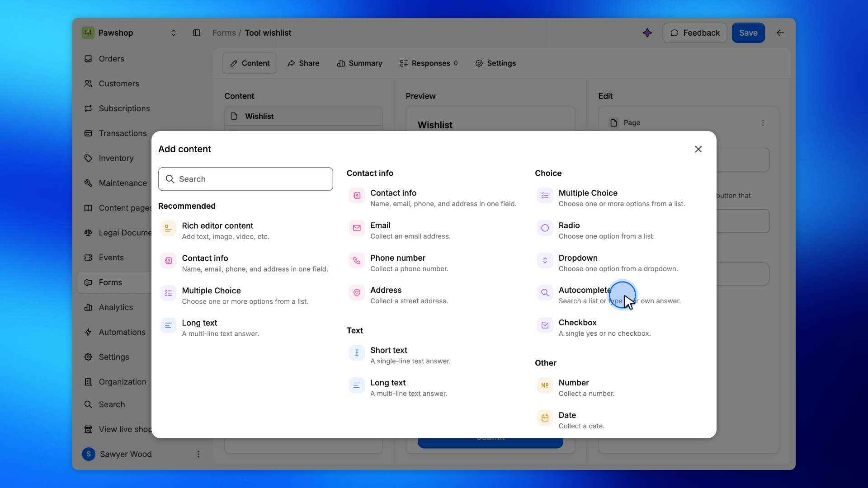Screen dimensions: 868x488
Task: Select the Rich editor content icon
Action: pos(168,228)
